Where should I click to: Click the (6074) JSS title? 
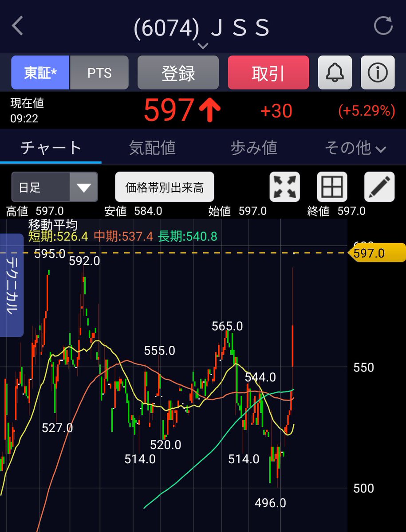tap(202, 28)
